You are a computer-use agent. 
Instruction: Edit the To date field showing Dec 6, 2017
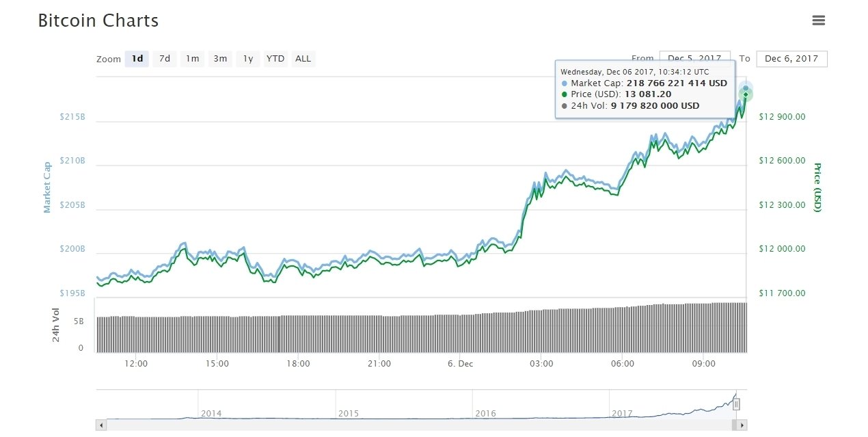tap(791, 59)
